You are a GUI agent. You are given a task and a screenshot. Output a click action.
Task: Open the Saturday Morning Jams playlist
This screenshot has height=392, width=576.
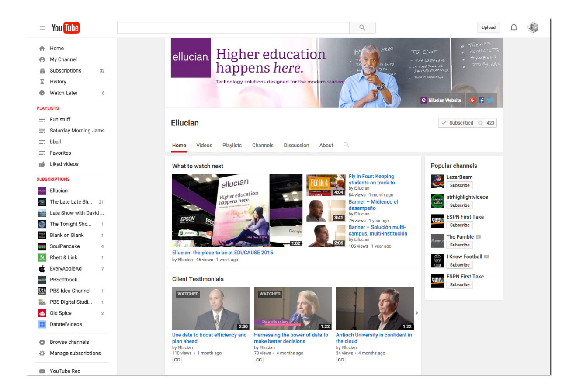(x=77, y=131)
